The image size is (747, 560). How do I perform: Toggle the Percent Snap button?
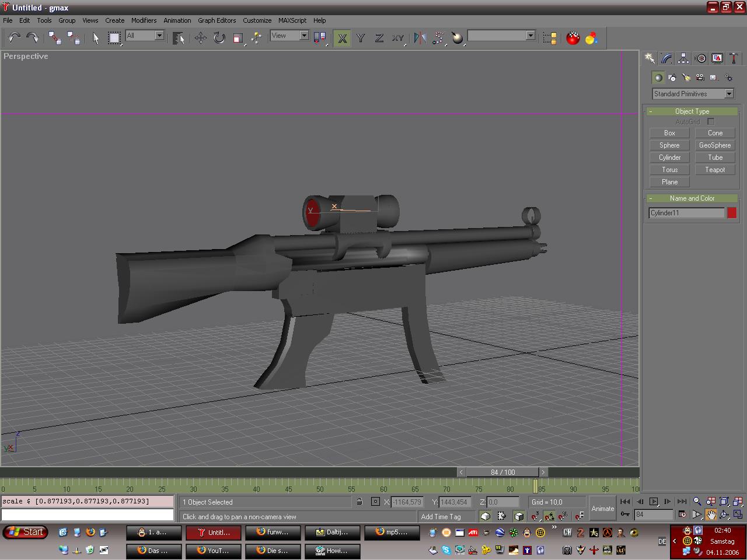click(563, 516)
